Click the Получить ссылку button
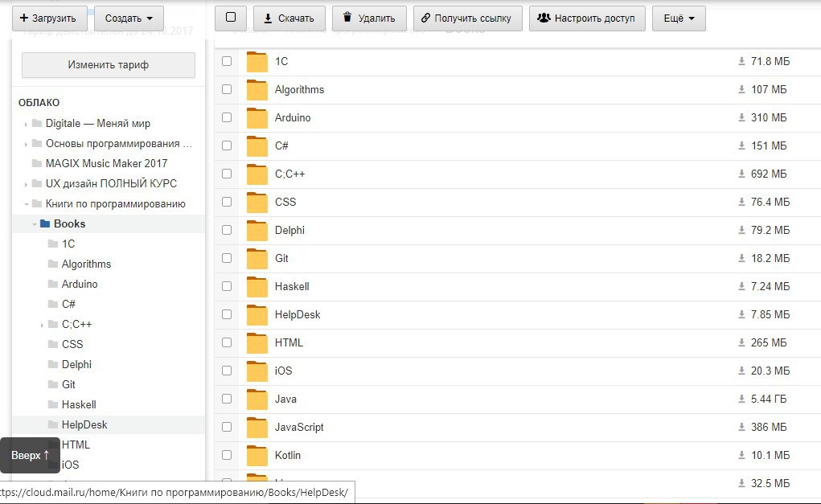Image resolution: width=821 pixels, height=504 pixels. [467, 18]
